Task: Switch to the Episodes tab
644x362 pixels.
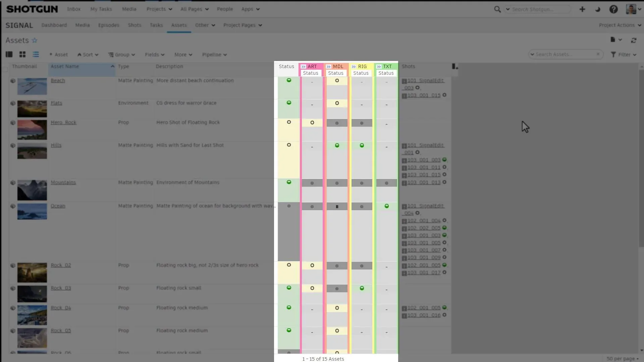Action: (109, 25)
